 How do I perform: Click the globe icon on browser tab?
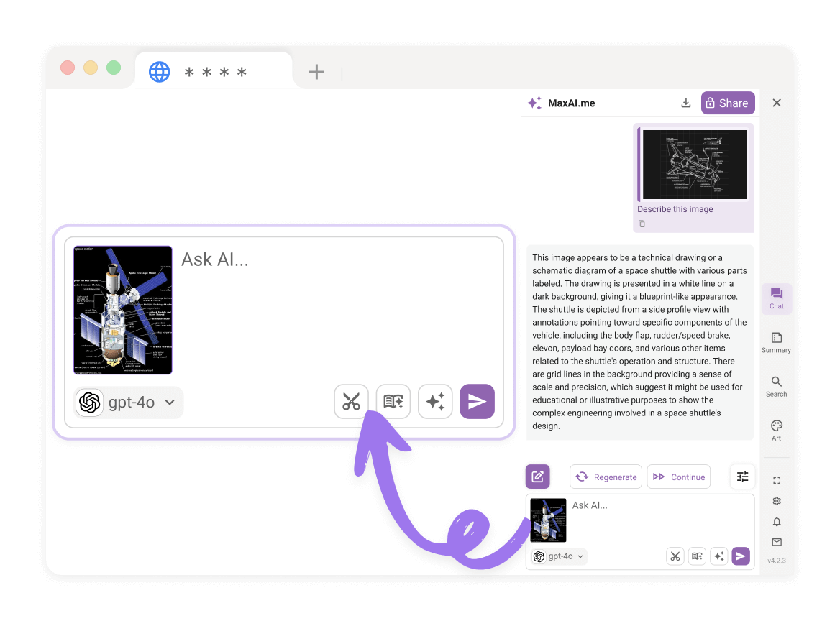[x=159, y=72]
